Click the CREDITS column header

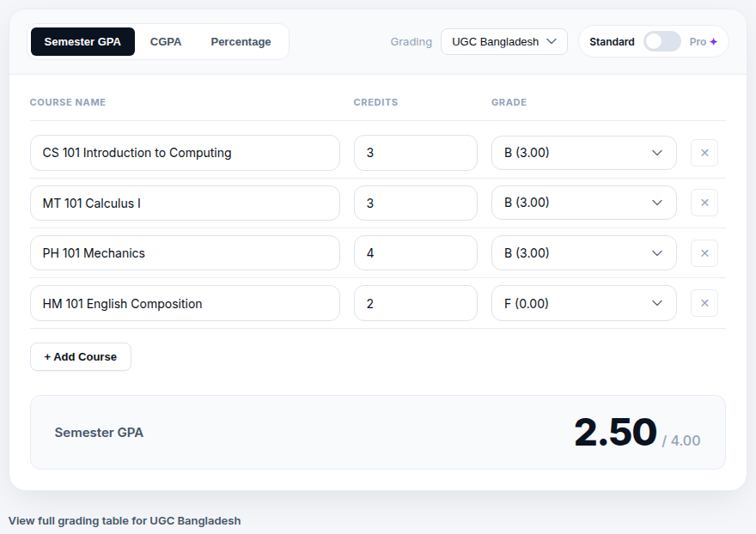pos(375,102)
